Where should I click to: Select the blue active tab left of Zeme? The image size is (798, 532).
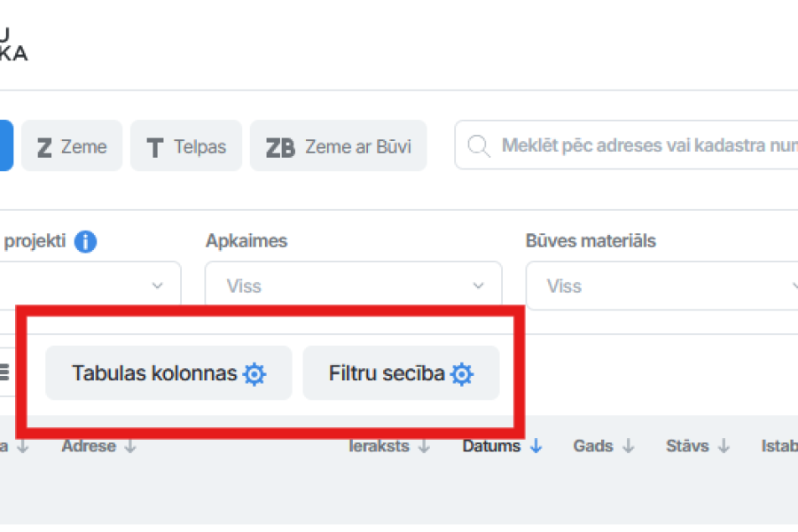click(x=5, y=146)
